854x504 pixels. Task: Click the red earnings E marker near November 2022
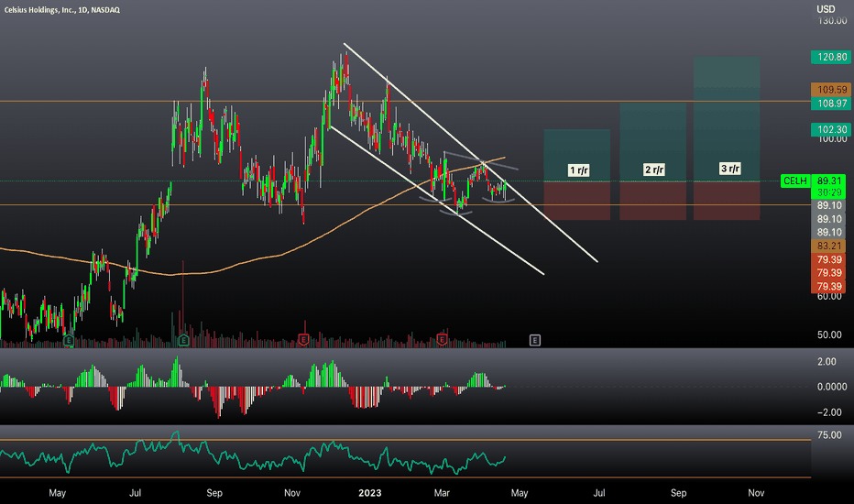(303, 340)
